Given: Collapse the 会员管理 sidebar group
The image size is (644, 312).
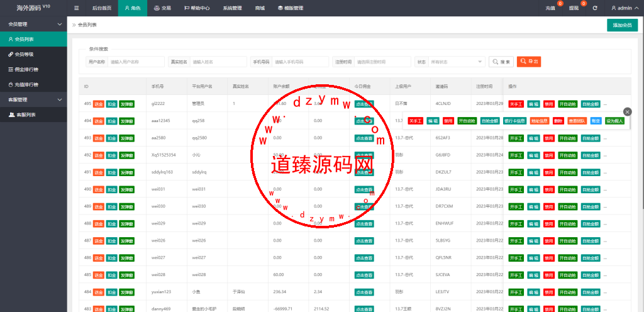Looking at the screenshot, I should [x=33, y=24].
